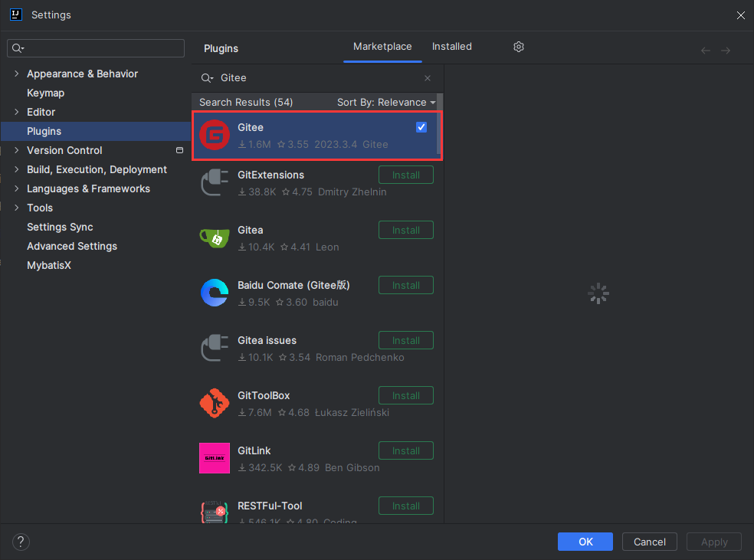Select Keymap in the settings tree
754x560 pixels.
tap(46, 93)
